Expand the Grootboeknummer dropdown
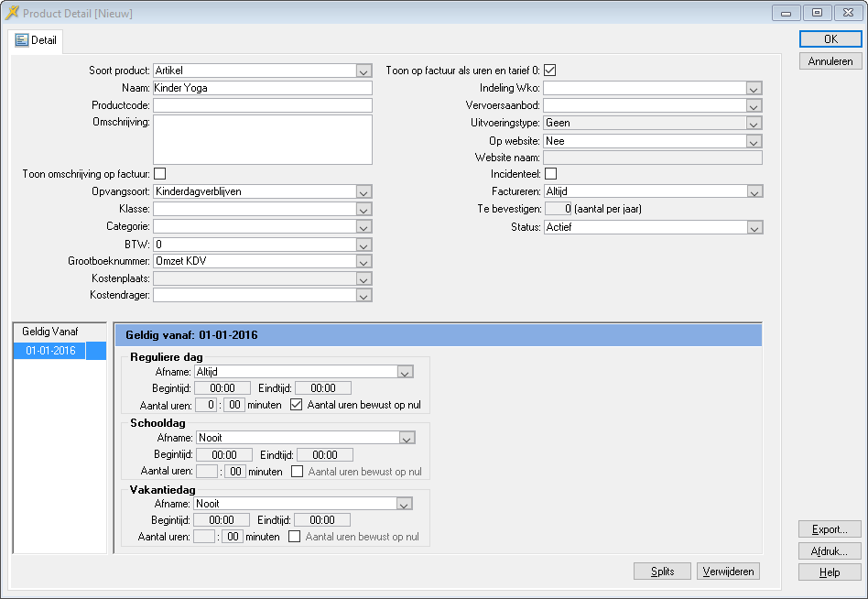This screenshot has height=599, width=868. tap(363, 262)
